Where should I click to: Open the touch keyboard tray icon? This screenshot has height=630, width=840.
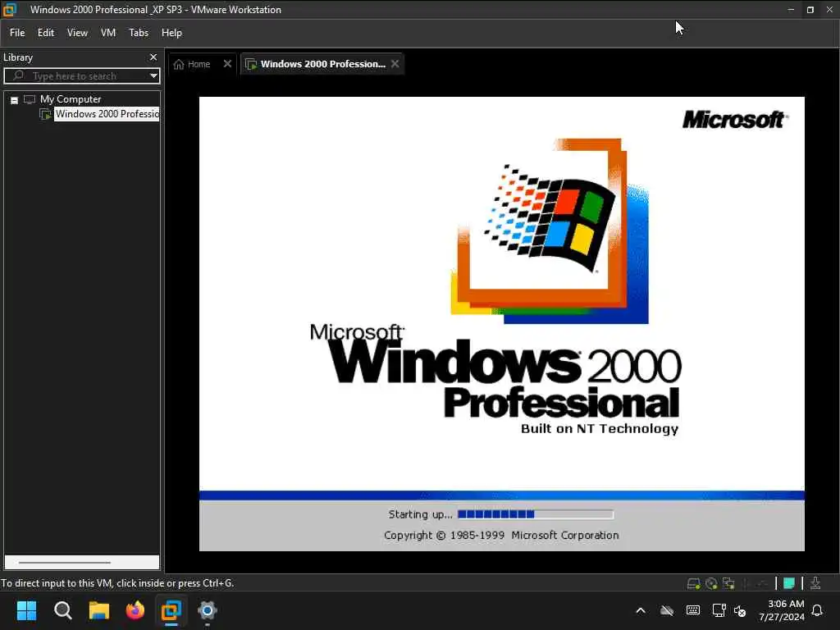692,610
